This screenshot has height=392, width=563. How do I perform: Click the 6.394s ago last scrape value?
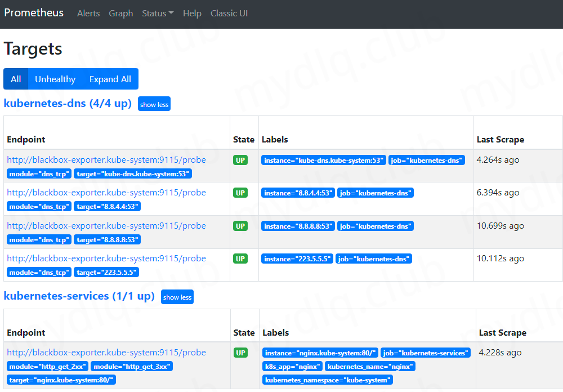point(498,193)
